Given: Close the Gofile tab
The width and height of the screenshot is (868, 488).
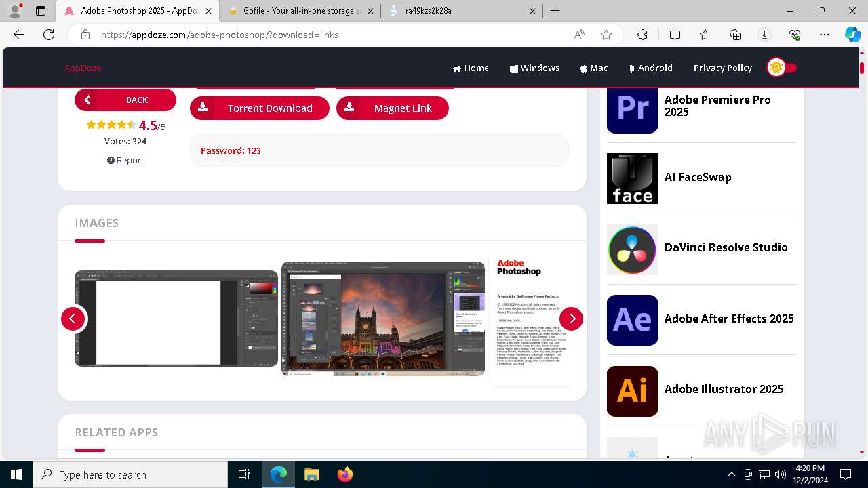Looking at the screenshot, I should point(371,11).
